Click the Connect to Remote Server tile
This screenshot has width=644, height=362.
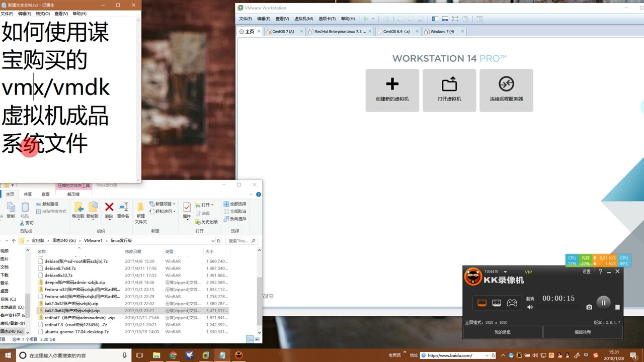pos(506,90)
